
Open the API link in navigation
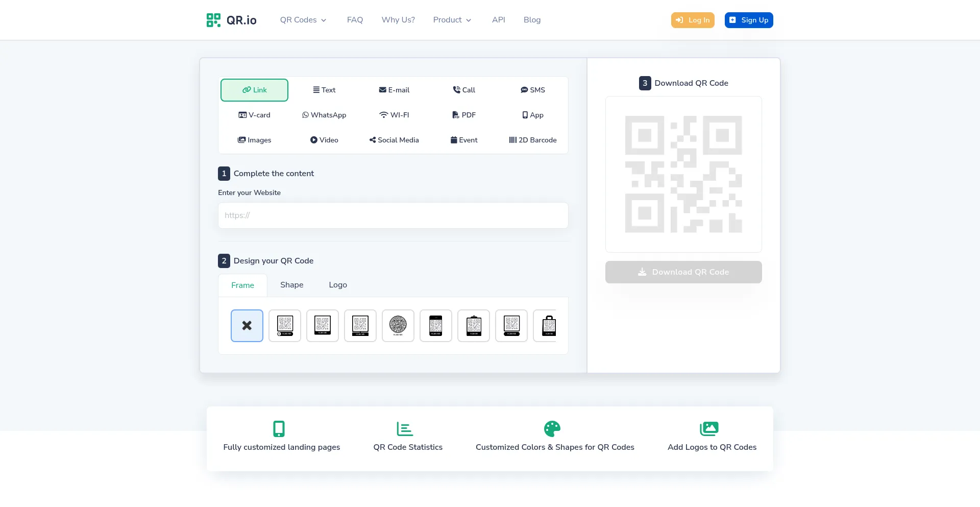(x=499, y=20)
